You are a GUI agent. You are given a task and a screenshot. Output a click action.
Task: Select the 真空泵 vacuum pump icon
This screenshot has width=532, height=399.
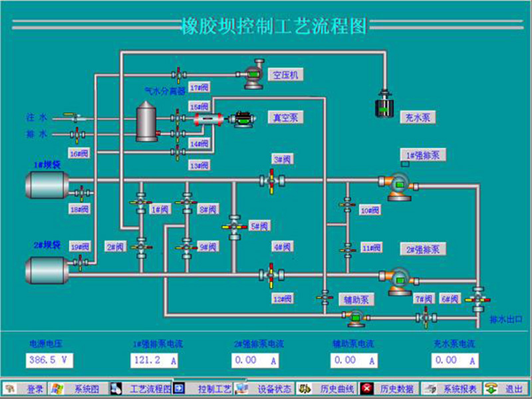(x=241, y=120)
